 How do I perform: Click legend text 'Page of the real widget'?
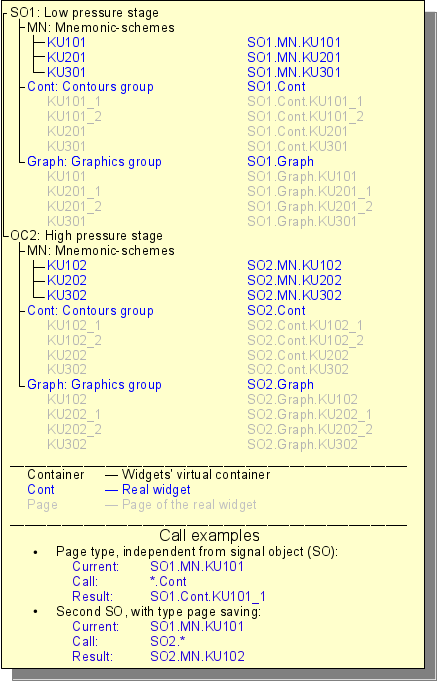pyautogui.click(x=189, y=505)
